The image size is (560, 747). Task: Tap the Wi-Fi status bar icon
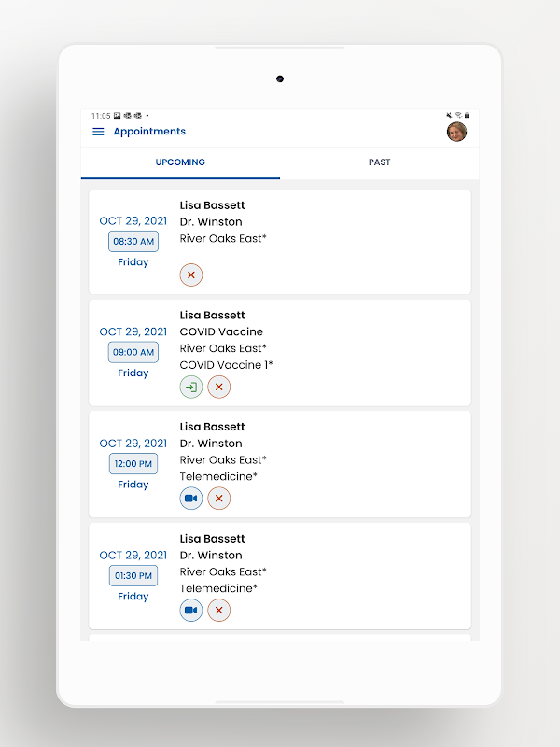(x=458, y=116)
